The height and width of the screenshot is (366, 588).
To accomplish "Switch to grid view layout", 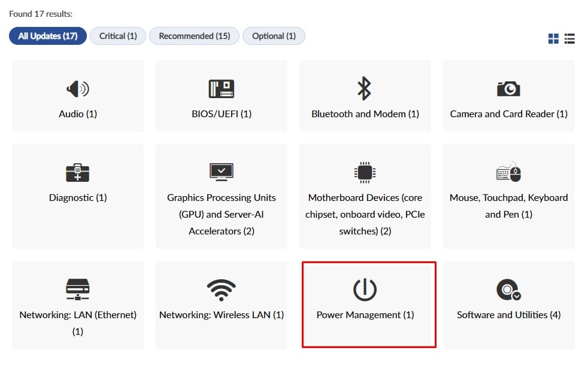I will click(x=553, y=38).
